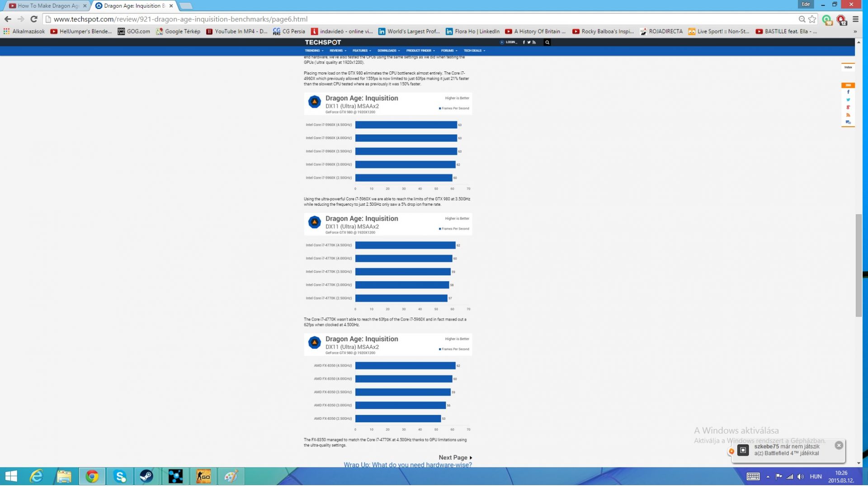Bookmark this page with the star icon

tap(812, 19)
